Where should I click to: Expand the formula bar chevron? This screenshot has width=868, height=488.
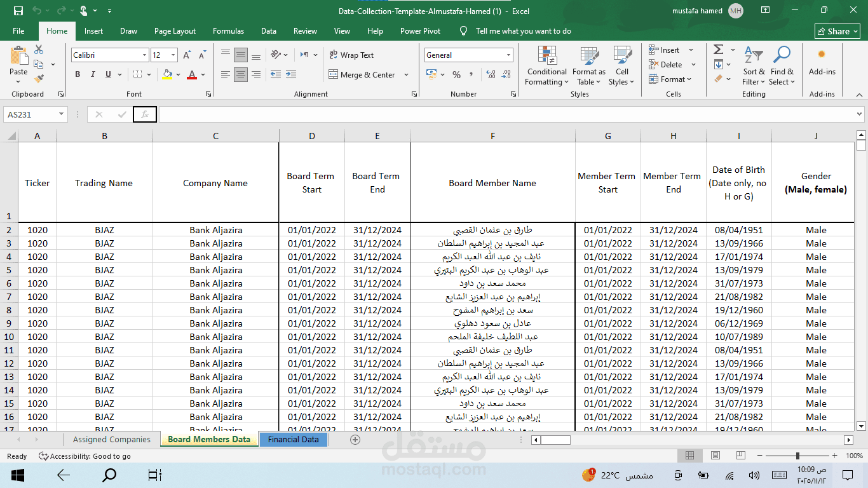point(859,114)
